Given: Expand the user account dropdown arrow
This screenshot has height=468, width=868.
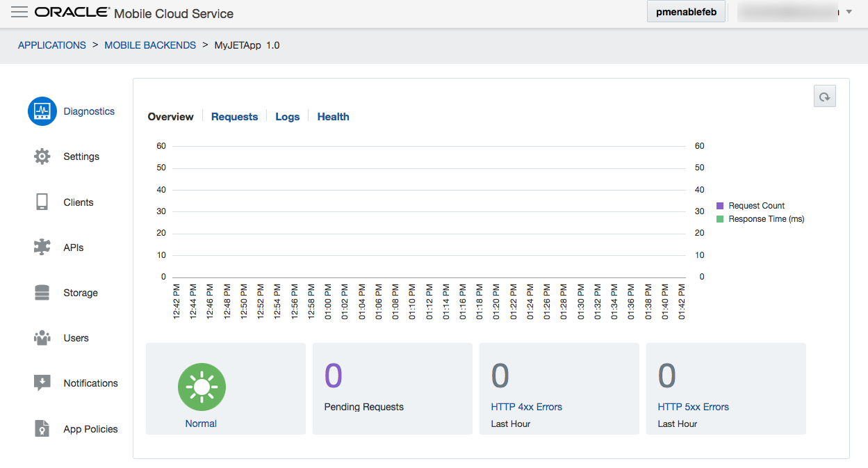Looking at the screenshot, I should 849,12.
